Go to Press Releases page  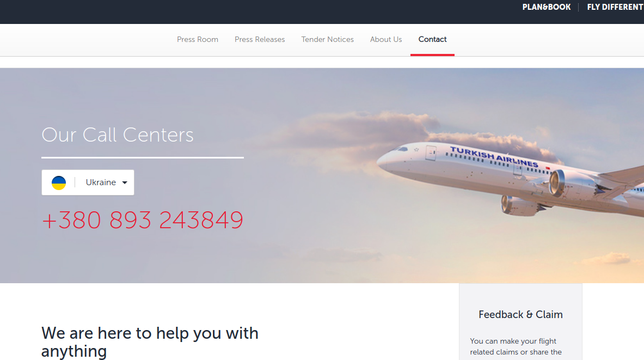260,39
